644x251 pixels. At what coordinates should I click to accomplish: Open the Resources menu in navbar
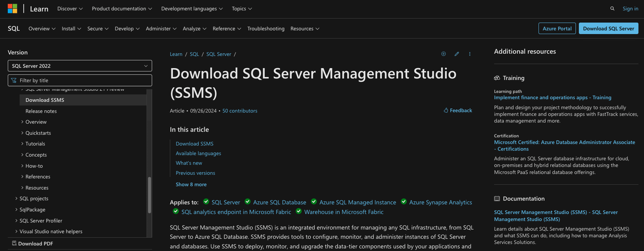305,29
